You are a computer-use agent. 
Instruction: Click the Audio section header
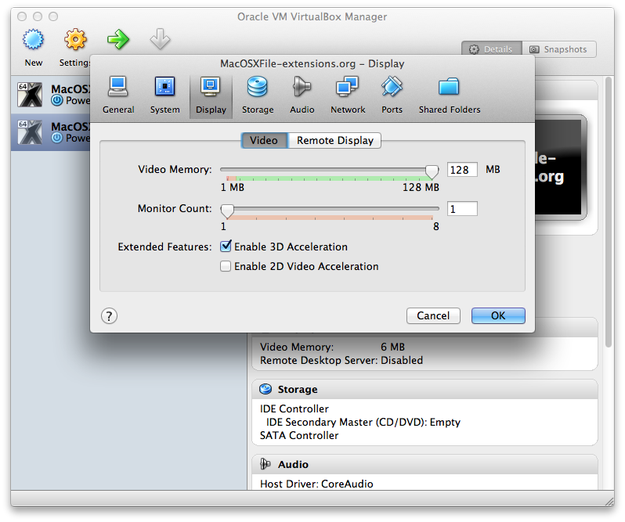coord(425,464)
